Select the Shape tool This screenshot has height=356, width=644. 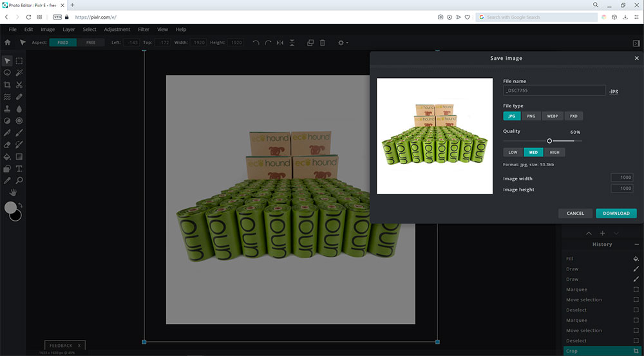pos(7,169)
